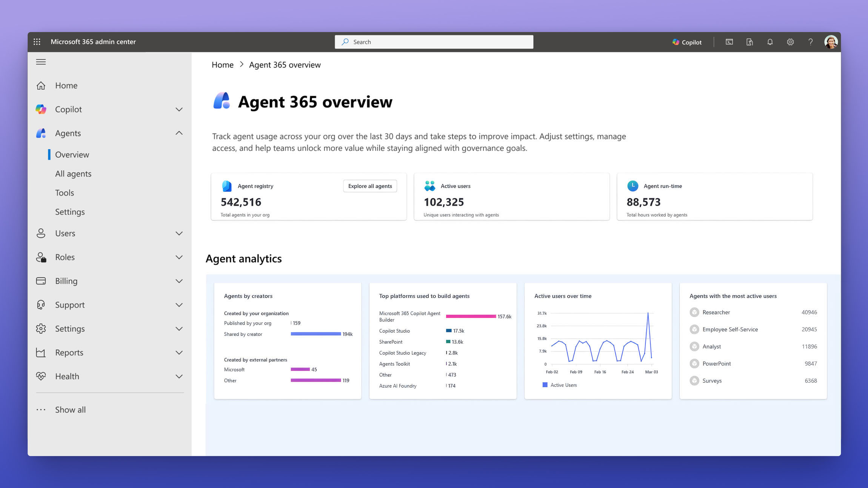Open the Tools page under Agents
The width and height of the screenshot is (868, 488).
[x=64, y=192]
